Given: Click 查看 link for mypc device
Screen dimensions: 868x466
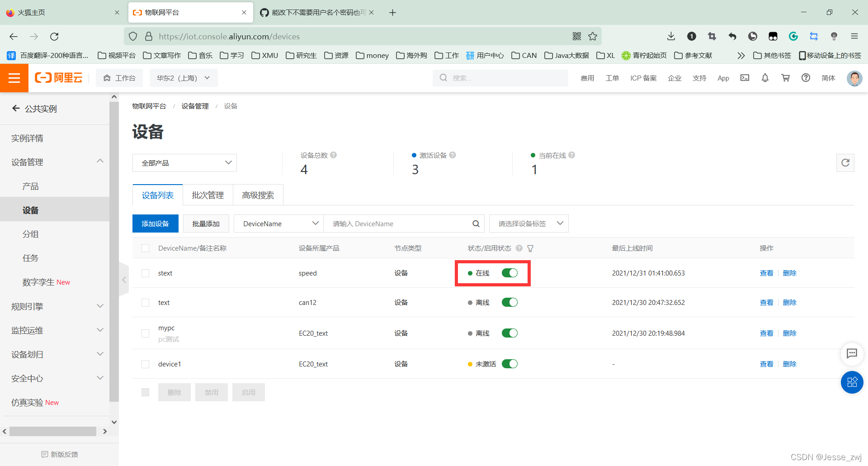Looking at the screenshot, I should click(x=766, y=333).
